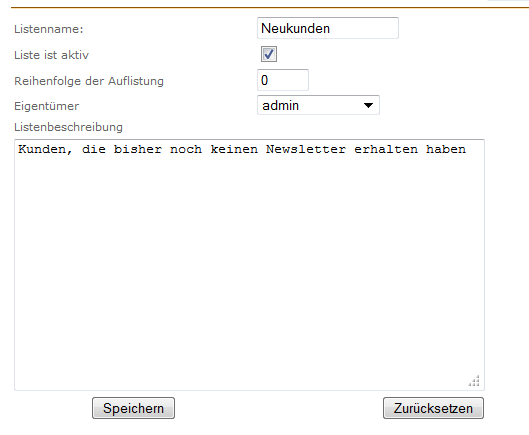Save the list with Speichern
This screenshot has height=435, width=529.
(x=133, y=408)
